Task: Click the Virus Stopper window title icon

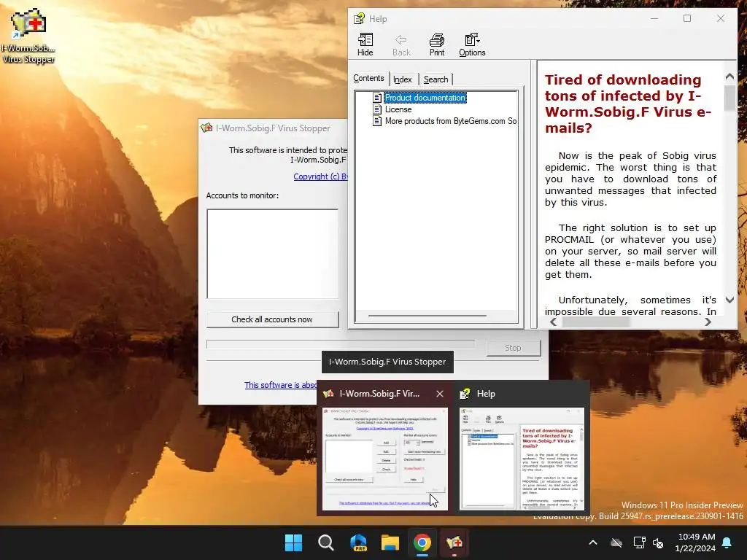Action: pyautogui.click(x=206, y=128)
